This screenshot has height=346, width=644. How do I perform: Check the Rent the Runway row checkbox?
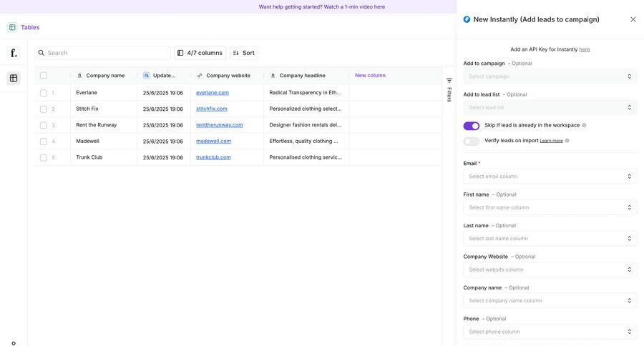44,125
